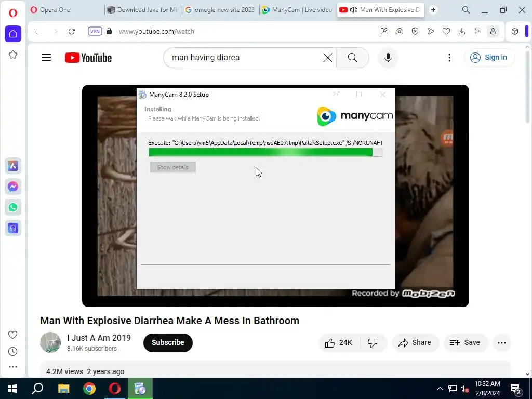Screen dimensions: 532x399
Task: Open sidebar setup three-dots menu
Action: coord(13,367)
